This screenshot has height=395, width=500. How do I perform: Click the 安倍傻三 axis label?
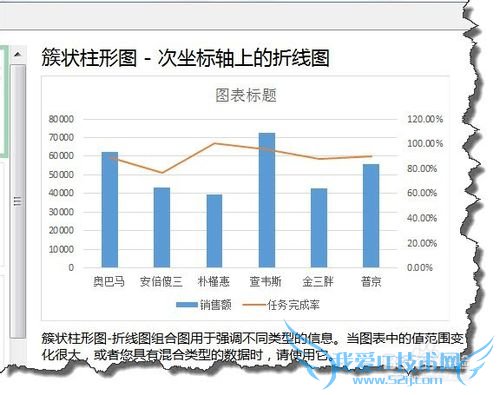[161, 282]
